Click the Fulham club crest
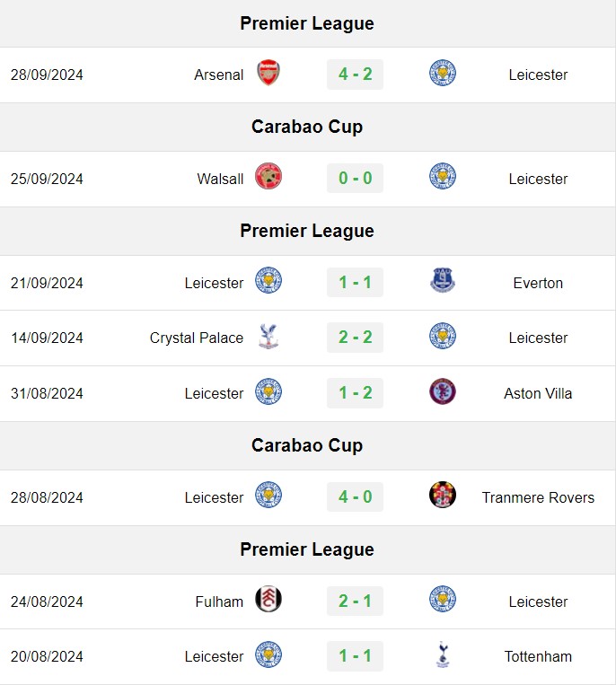 click(268, 599)
